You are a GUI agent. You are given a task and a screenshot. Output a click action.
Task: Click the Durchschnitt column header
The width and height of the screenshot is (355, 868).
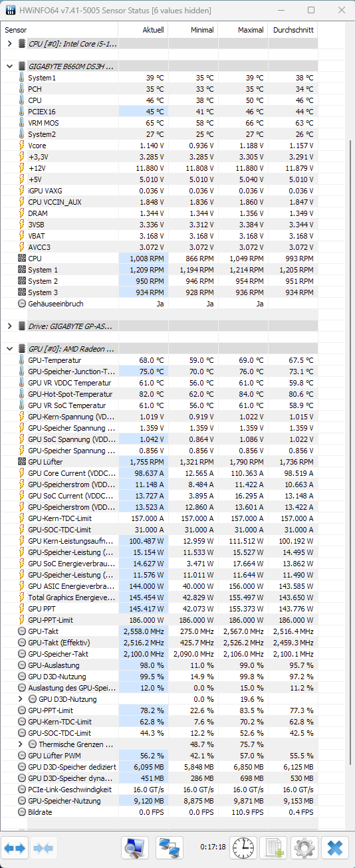[x=292, y=30]
